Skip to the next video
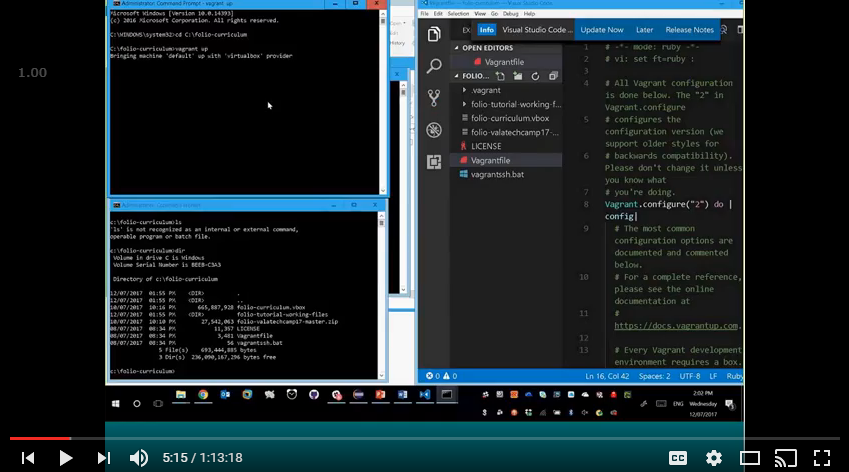 [103, 458]
